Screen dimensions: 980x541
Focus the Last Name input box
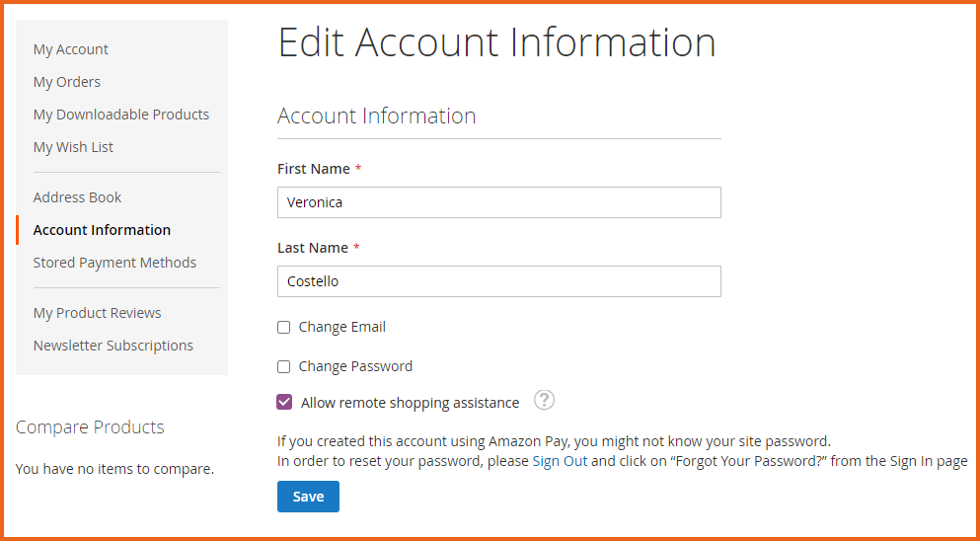[498, 281]
